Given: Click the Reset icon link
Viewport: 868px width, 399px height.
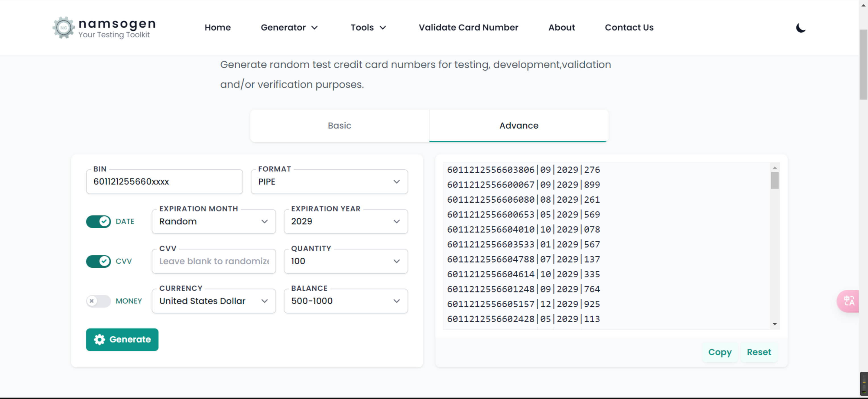Looking at the screenshot, I should point(759,352).
